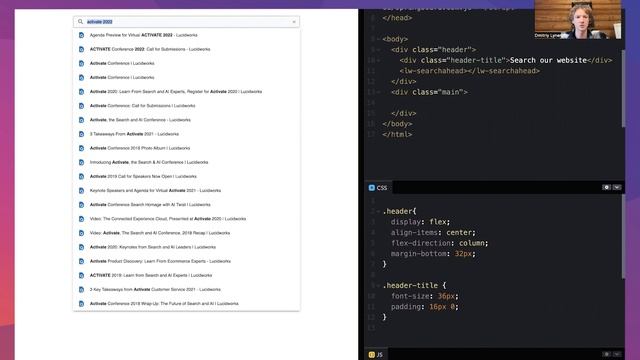This screenshot has width=640, height=360.
Task: Click the magnifier icon in the search box
Action: point(80,22)
